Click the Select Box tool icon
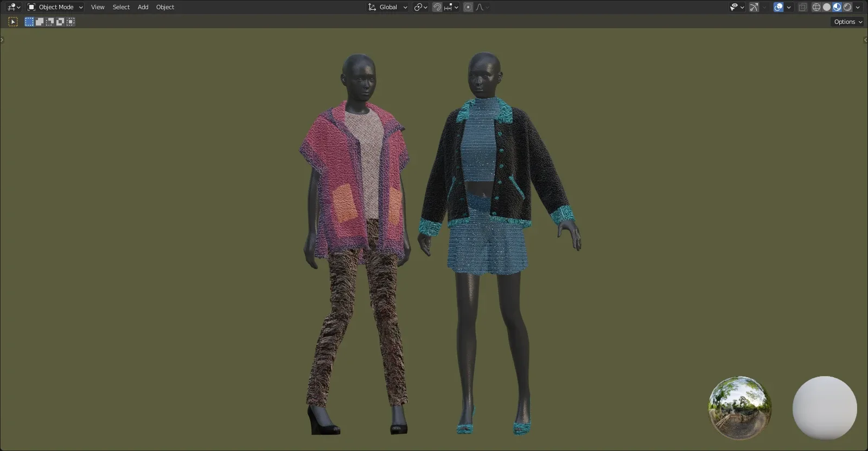 click(13, 22)
